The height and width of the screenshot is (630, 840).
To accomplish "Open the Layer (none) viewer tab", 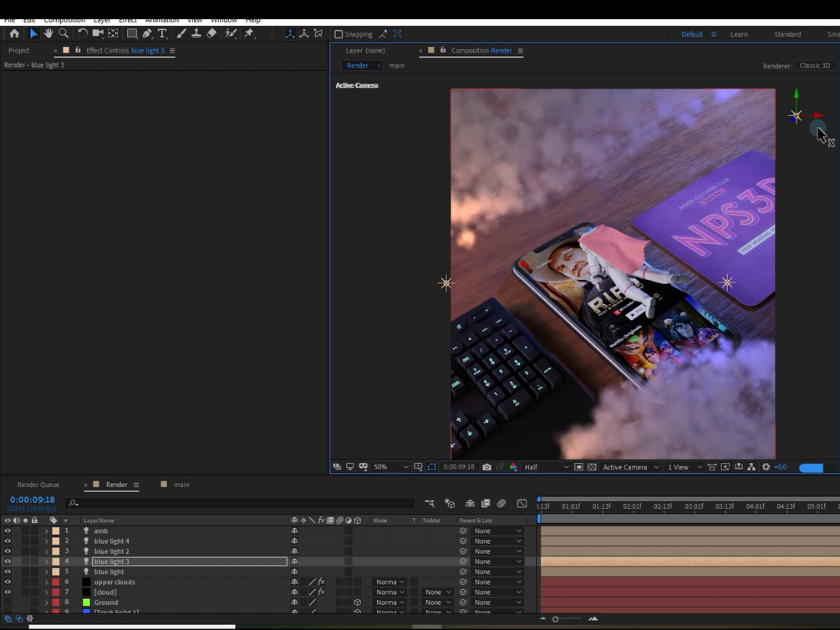I will (365, 50).
